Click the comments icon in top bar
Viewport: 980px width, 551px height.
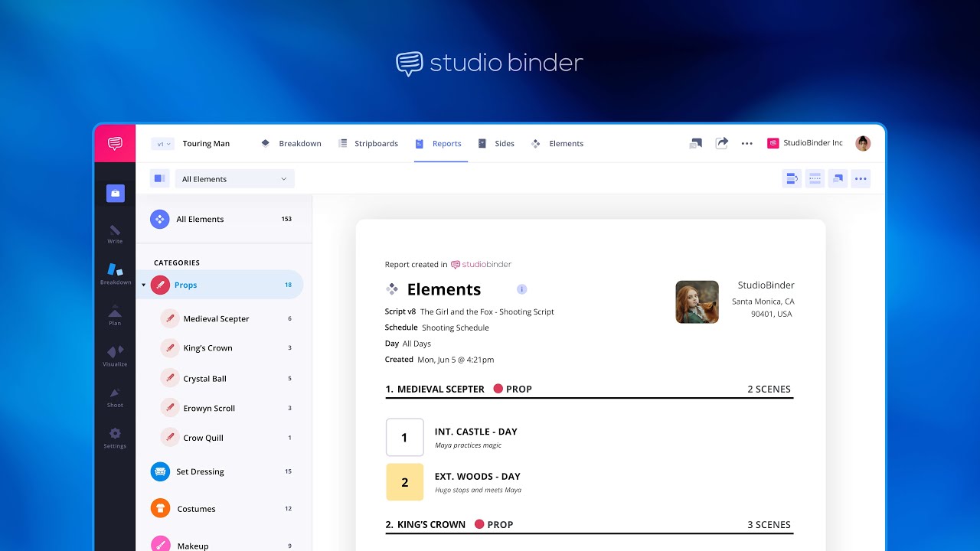coord(695,143)
